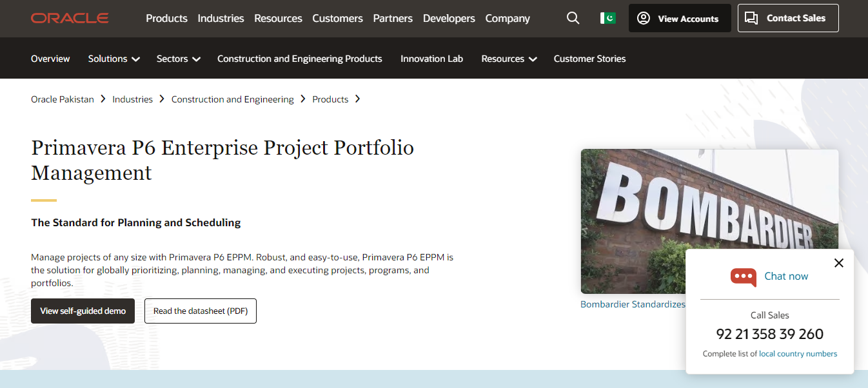Open View Accounts
Image resolution: width=868 pixels, height=388 pixels.
(x=679, y=18)
